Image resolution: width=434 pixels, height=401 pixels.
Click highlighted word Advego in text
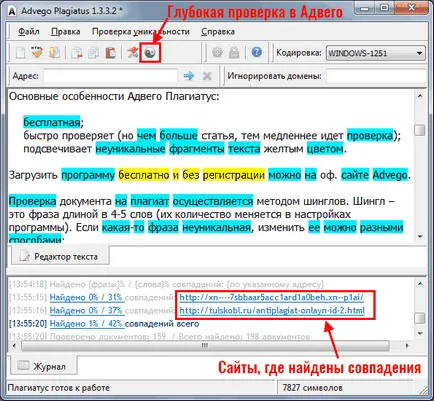(x=390, y=175)
